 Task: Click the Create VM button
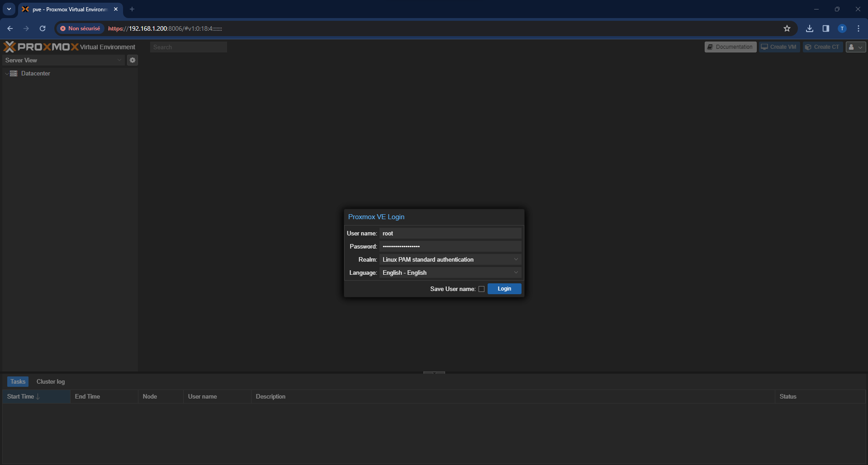(779, 47)
